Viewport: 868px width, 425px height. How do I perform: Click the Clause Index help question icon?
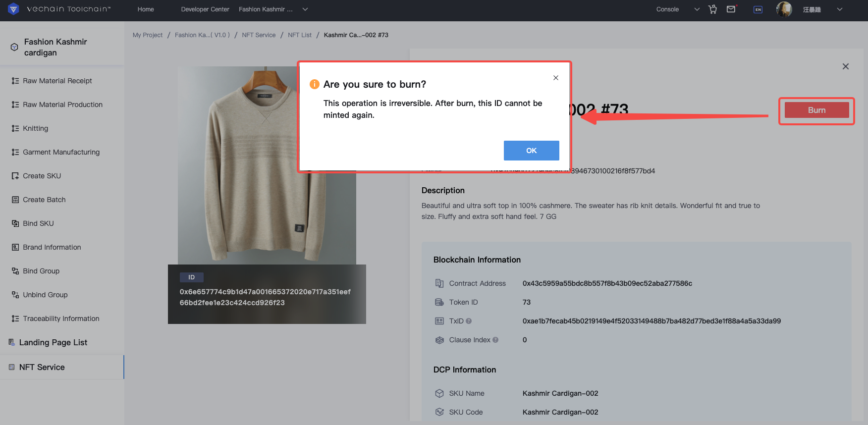coord(495,340)
